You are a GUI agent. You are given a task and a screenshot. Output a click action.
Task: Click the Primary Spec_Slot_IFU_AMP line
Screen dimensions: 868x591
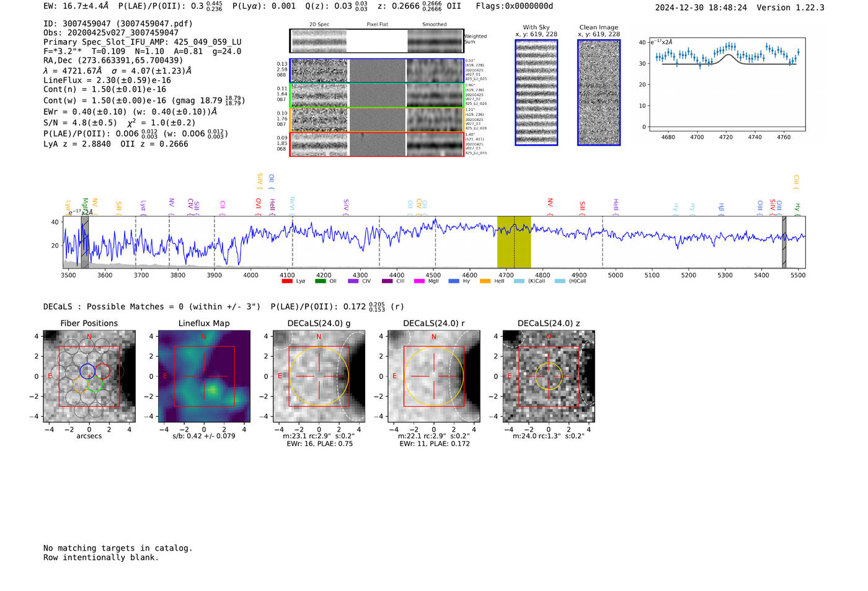143,42
